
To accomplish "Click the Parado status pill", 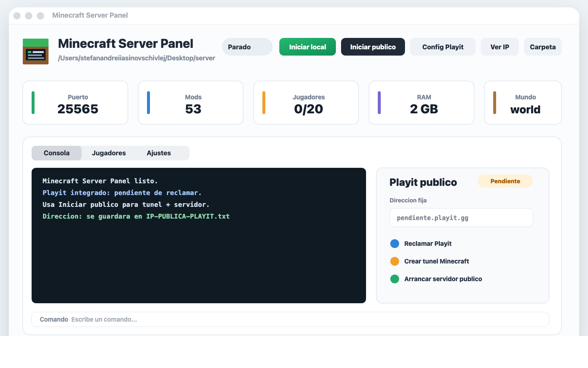I will 247,47.
